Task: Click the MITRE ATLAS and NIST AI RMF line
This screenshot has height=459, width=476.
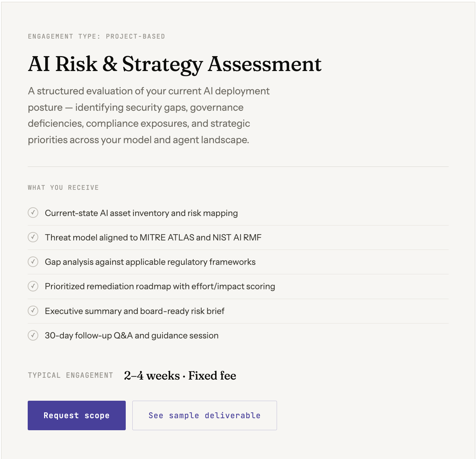Action: pyautogui.click(x=153, y=238)
